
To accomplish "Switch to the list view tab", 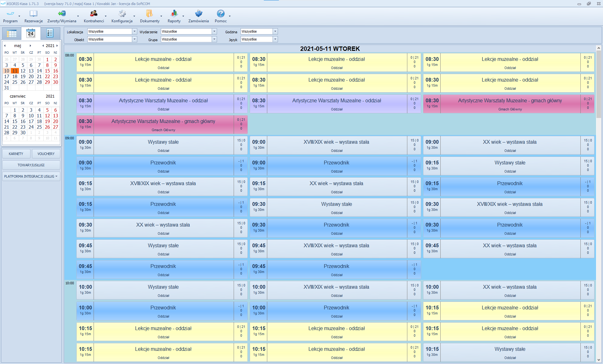I will [x=50, y=33].
